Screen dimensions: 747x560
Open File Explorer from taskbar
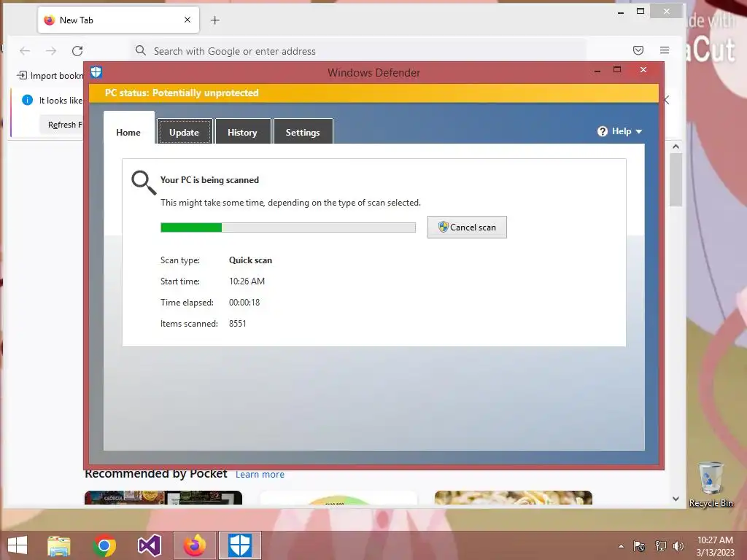[x=59, y=545]
